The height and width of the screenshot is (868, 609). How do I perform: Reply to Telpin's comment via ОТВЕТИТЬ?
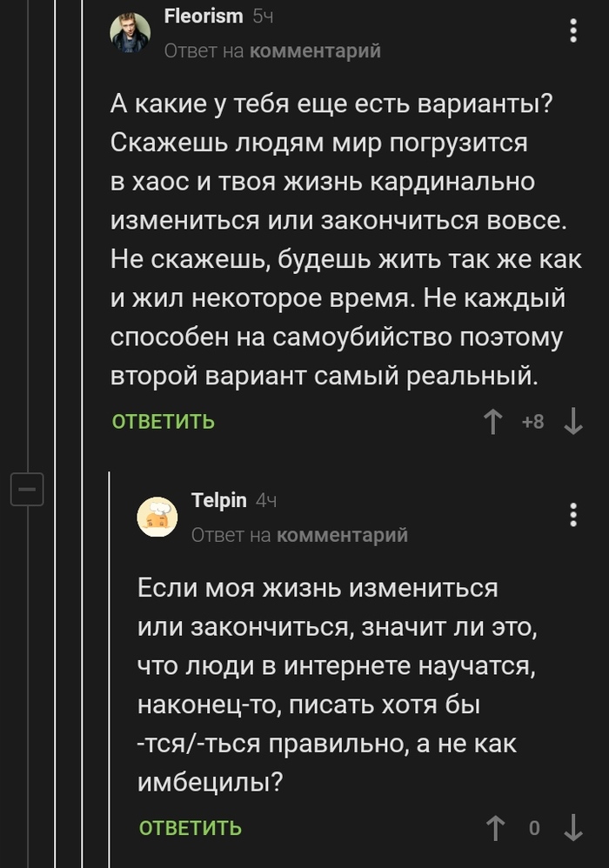pyautogui.click(x=191, y=827)
